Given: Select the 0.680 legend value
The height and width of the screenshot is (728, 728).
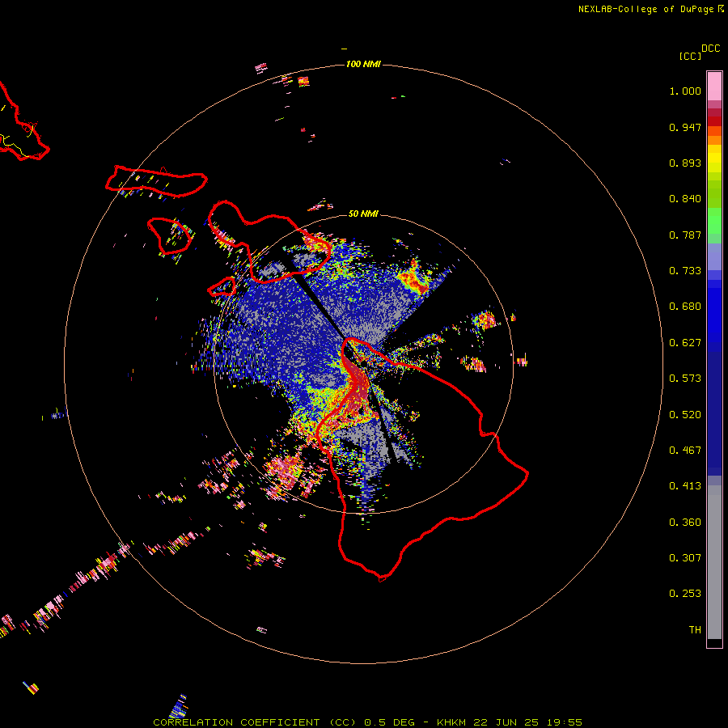Looking at the screenshot, I should 685,307.
